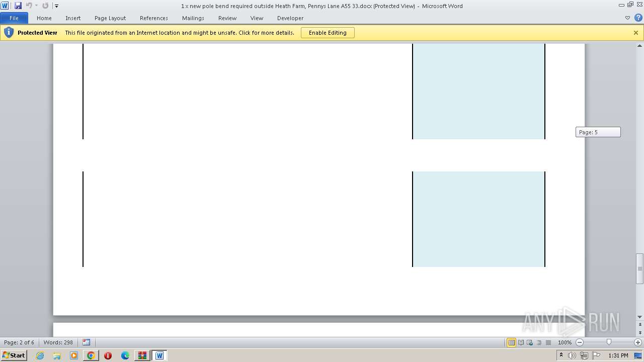Click the zoom slider handle
This screenshot has width=644, height=362.
[x=609, y=342]
